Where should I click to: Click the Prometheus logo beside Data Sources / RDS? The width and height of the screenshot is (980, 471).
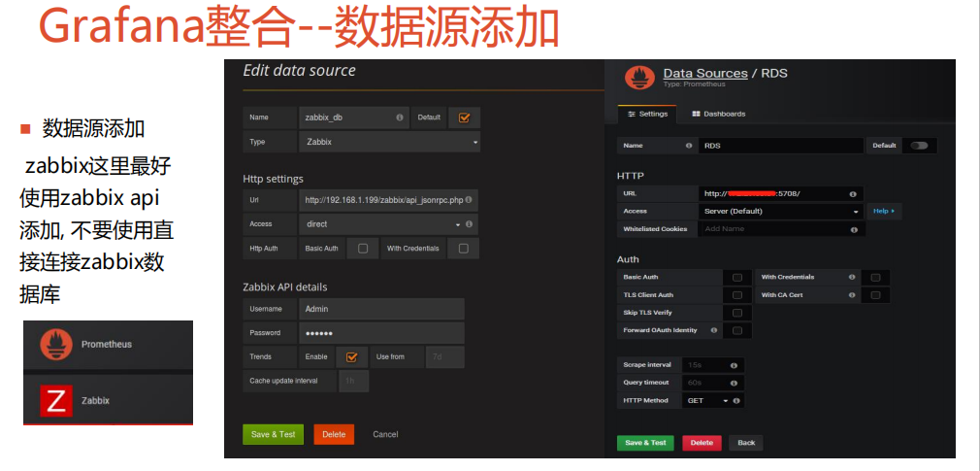click(x=639, y=79)
